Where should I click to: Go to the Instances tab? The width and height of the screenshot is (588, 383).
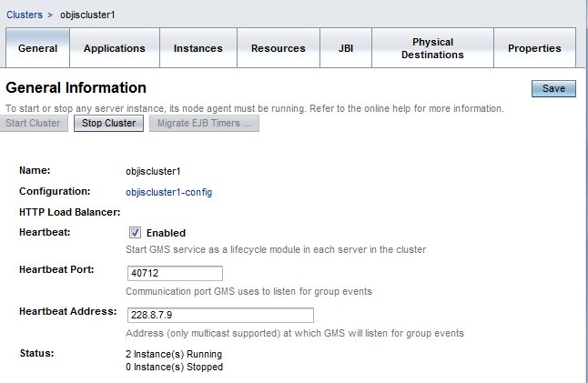198,48
